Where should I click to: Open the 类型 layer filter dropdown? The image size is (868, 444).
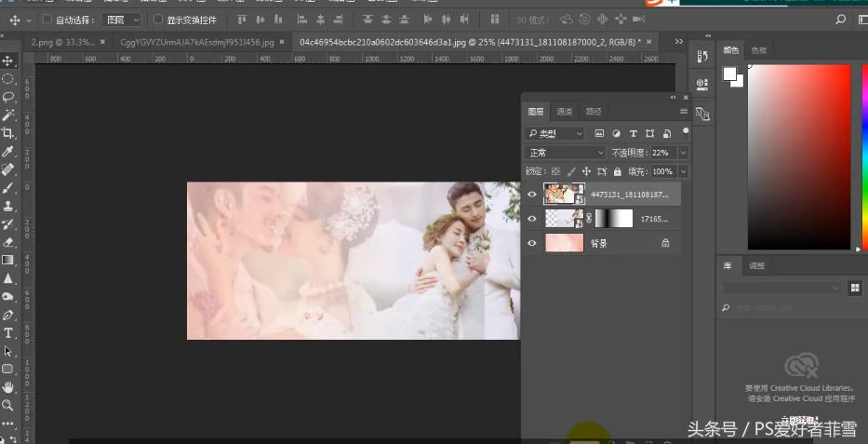(x=554, y=134)
